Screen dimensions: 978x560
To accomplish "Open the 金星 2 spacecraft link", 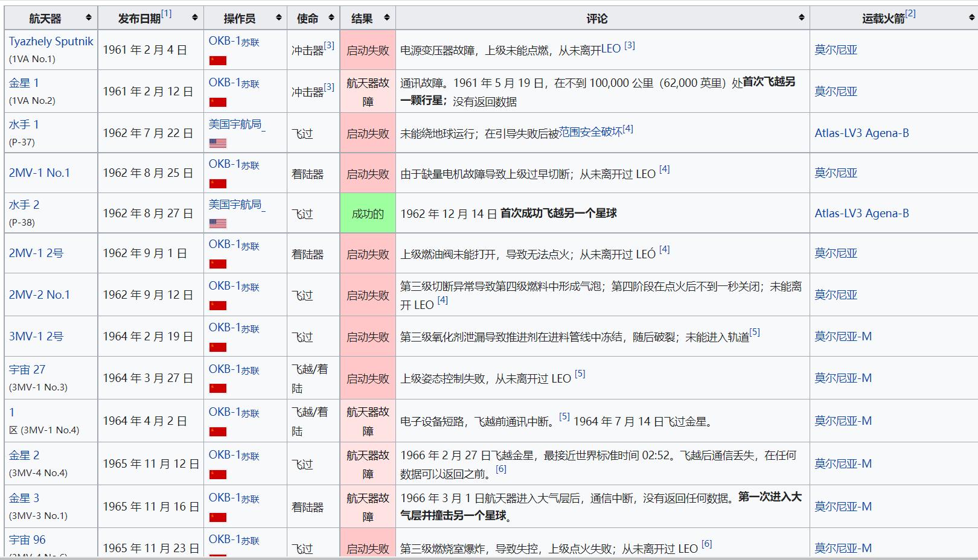I will [24, 455].
